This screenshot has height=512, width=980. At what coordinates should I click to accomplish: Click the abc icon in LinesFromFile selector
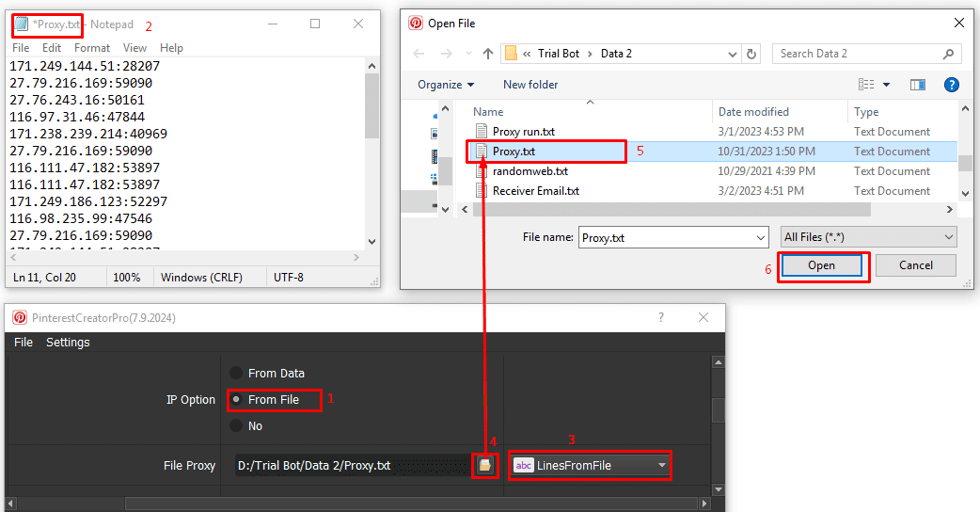(524, 465)
